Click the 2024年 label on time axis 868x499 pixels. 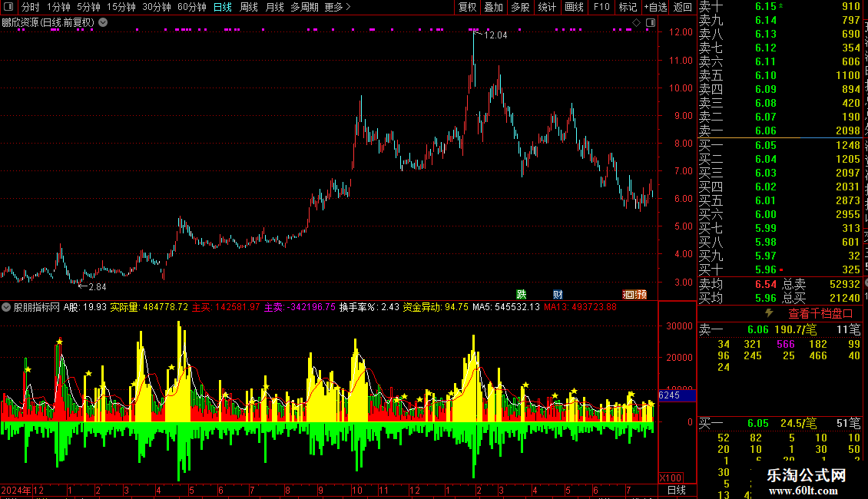click(16, 490)
